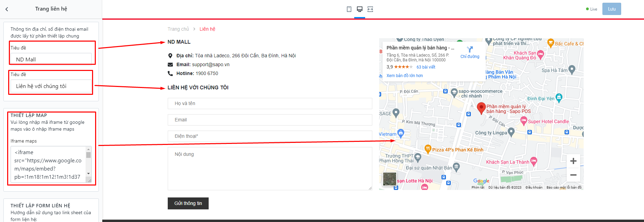Switch to full-width preview icon
Screen dimensions: 644x222
click(370, 9)
